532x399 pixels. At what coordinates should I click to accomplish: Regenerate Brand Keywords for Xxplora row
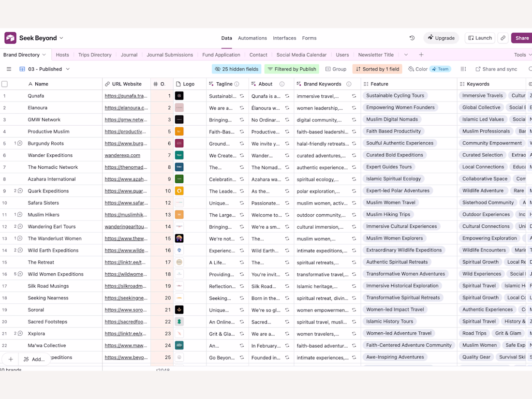coord(354,334)
